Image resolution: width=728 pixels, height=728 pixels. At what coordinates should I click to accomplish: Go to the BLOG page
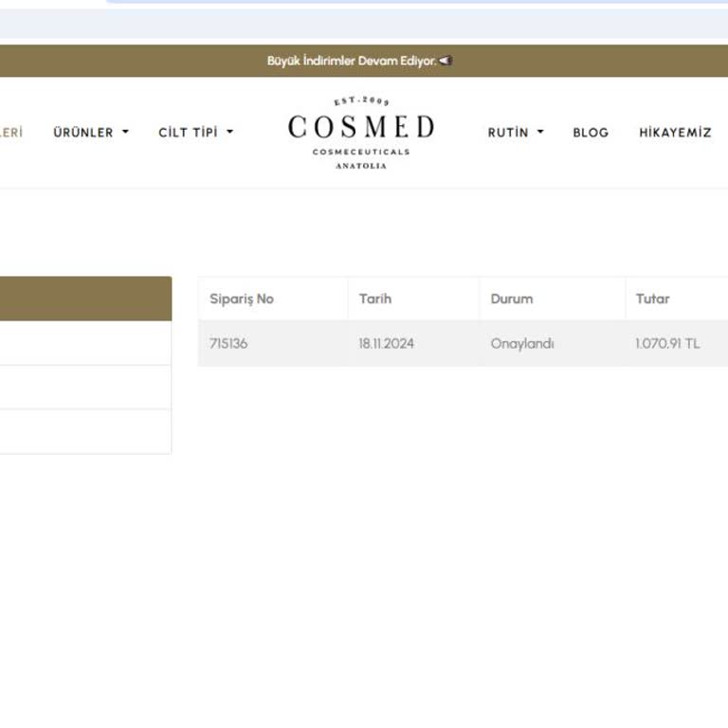point(591,133)
